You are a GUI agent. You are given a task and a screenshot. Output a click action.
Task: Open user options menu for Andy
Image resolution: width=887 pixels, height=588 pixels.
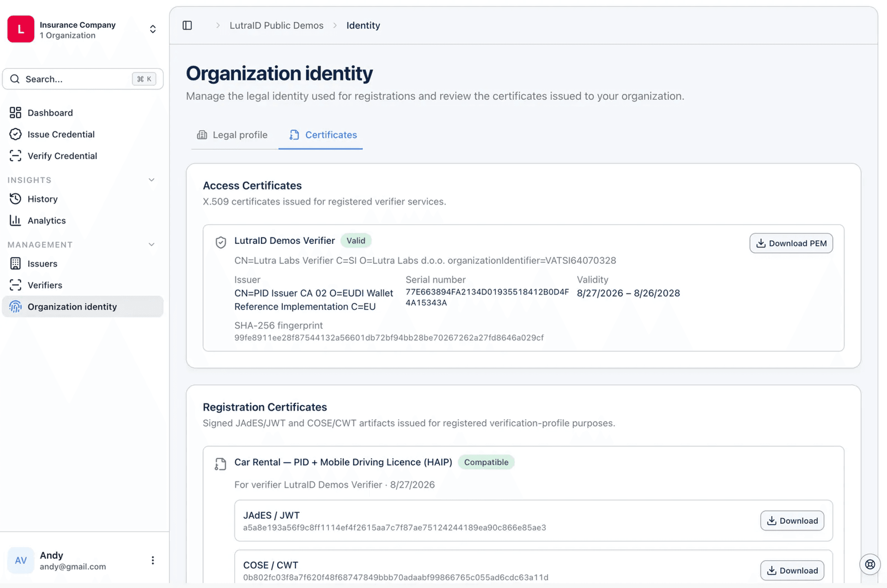pos(153,560)
